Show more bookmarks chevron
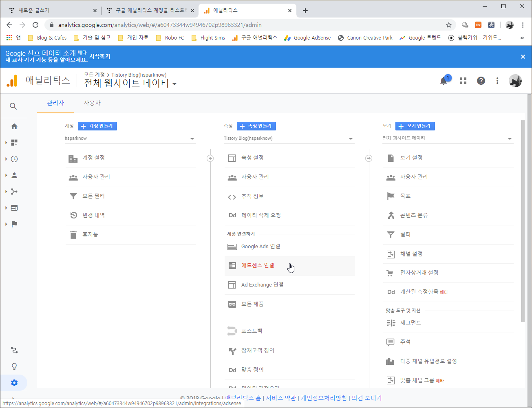The width and height of the screenshot is (532, 408). [x=522, y=38]
